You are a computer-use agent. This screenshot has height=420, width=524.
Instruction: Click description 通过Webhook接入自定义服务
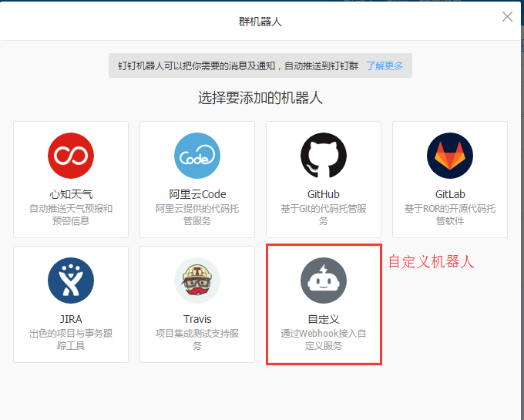pos(324,339)
